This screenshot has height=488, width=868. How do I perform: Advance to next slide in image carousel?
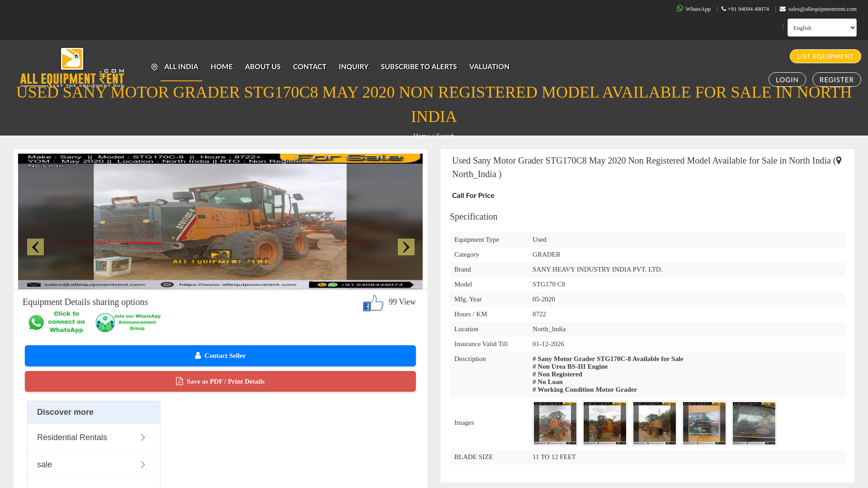coord(406,247)
